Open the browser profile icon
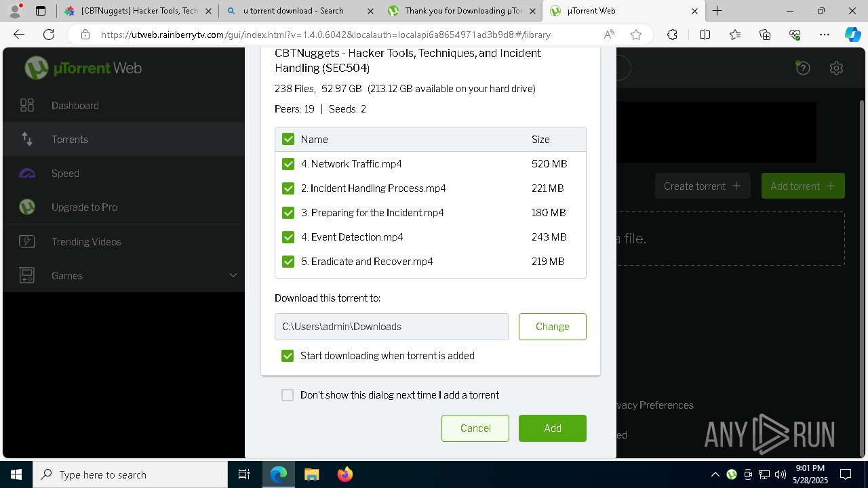The width and height of the screenshot is (868, 488). coord(16,10)
